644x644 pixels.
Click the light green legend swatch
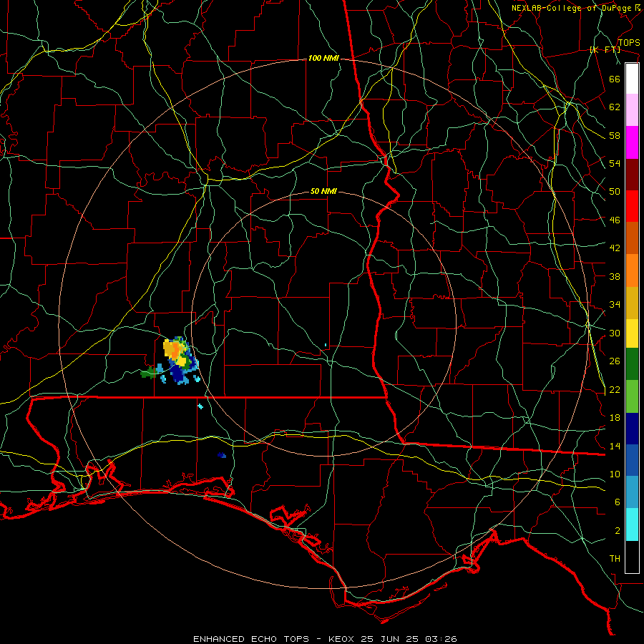pos(632,396)
